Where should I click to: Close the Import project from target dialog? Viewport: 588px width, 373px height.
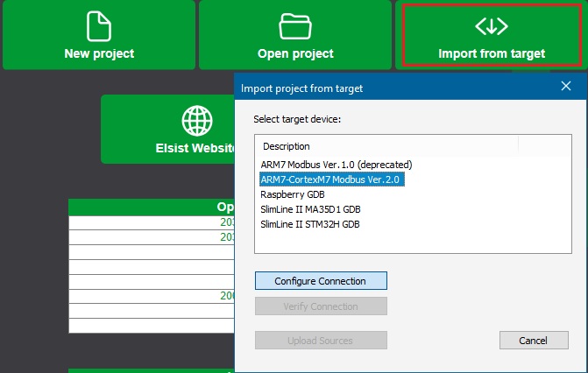click(566, 86)
